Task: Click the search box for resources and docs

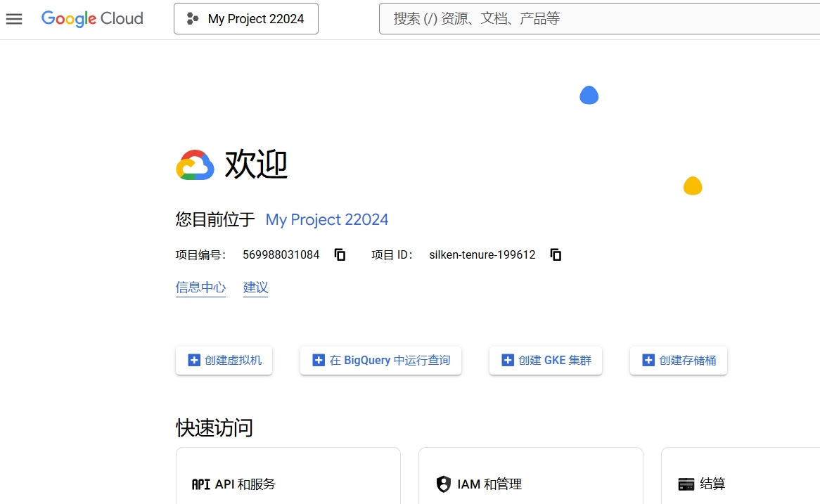Action: click(598, 19)
